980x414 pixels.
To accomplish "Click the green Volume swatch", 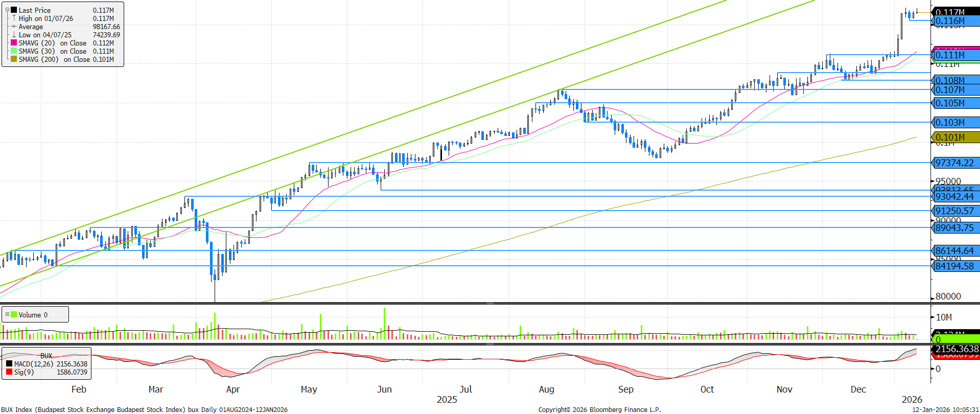I will pos(14,315).
